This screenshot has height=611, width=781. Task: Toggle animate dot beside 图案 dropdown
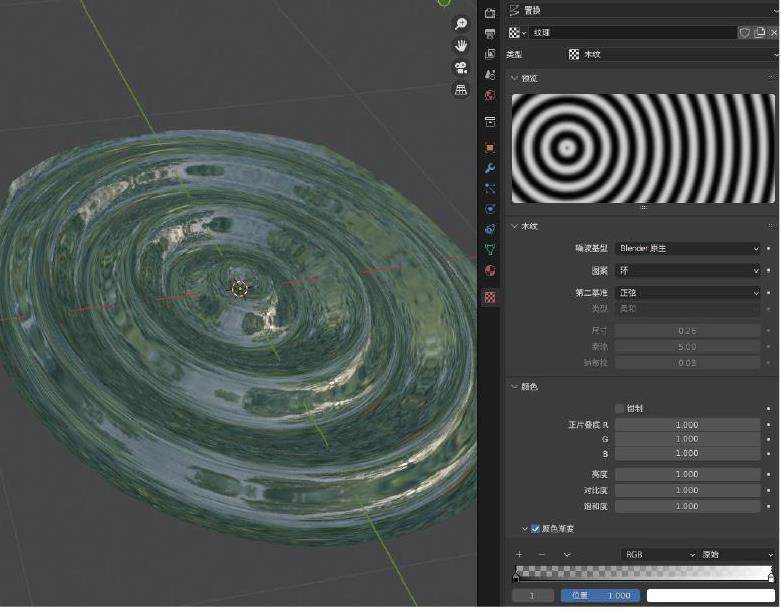point(769,271)
